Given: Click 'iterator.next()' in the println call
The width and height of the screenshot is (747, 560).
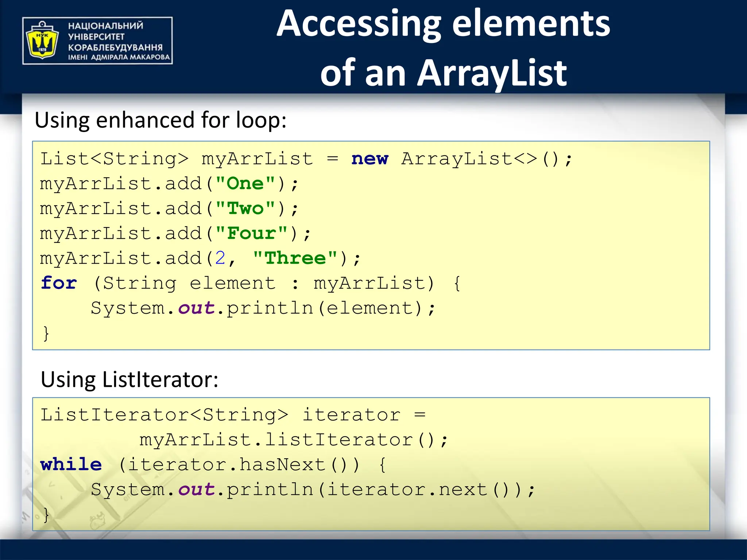Looking at the screenshot, I should 419,490.
